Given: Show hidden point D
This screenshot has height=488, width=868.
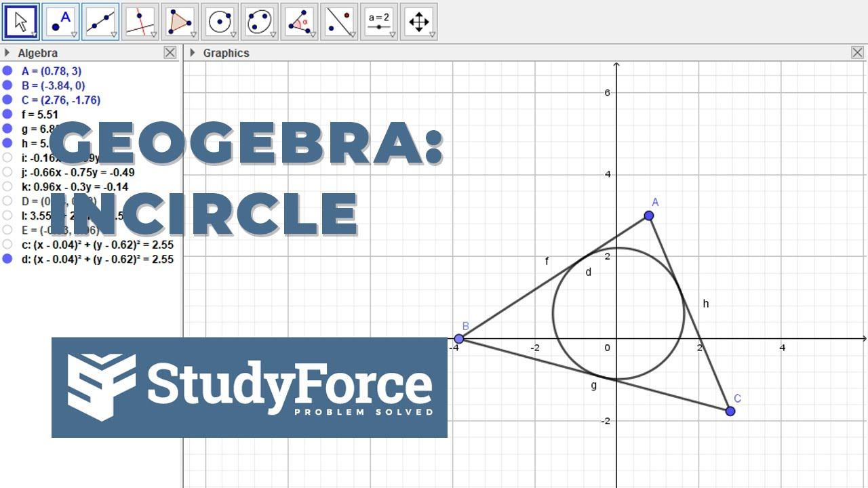Looking at the screenshot, I should tap(7, 201).
